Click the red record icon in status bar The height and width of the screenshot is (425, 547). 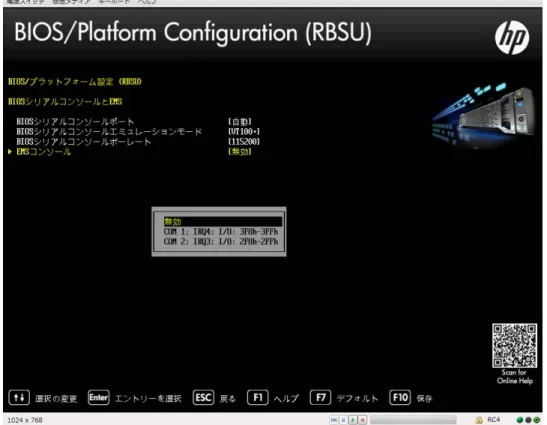(x=362, y=420)
